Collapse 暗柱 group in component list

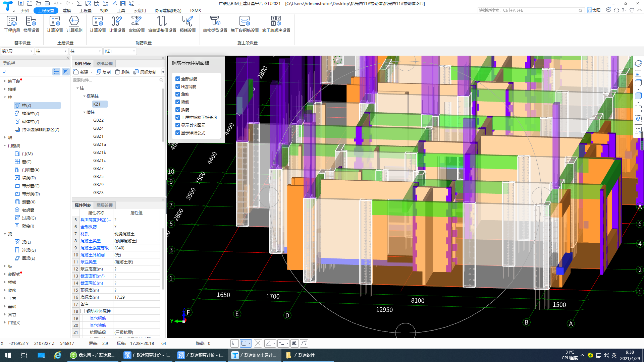(84, 112)
